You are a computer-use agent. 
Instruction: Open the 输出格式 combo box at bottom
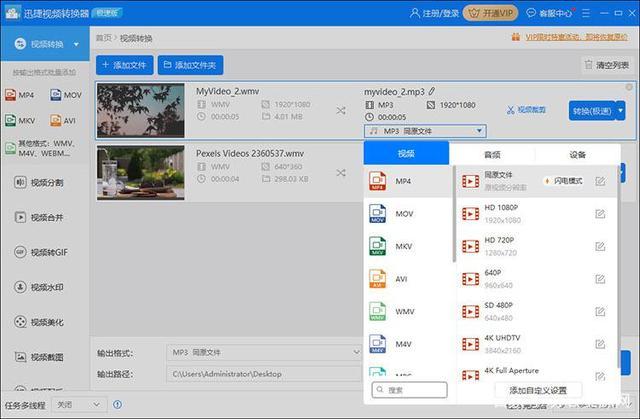tap(262, 352)
